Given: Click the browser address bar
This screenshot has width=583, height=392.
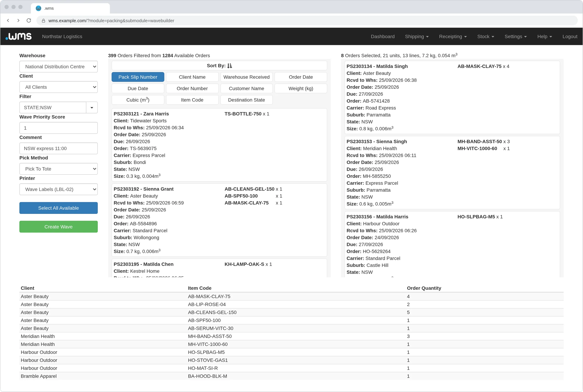Looking at the screenshot, I should pyautogui.click(x=307, y=21).
